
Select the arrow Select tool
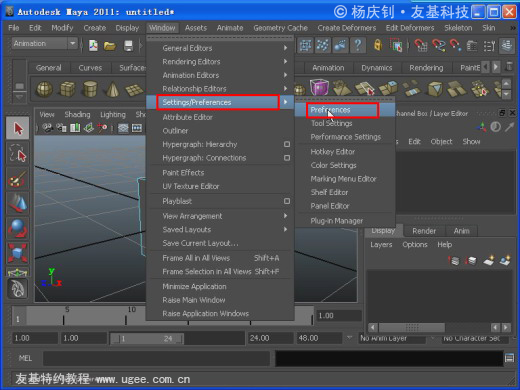coord(18,128)
